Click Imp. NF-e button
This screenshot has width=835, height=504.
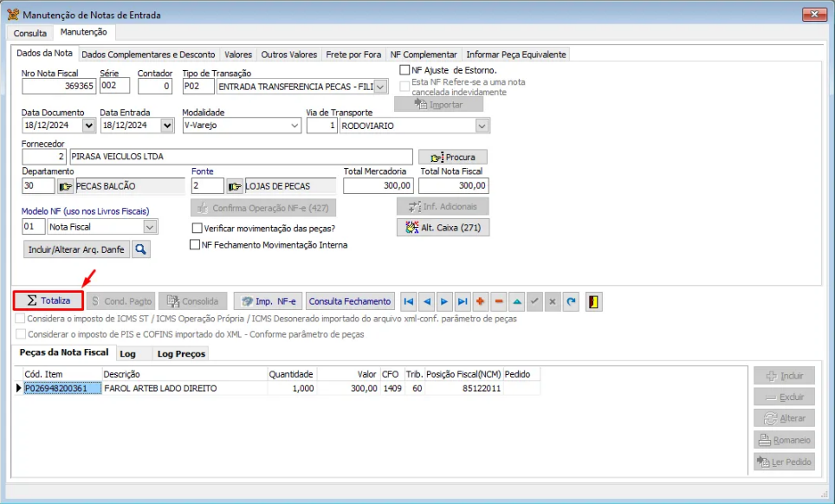pos(269,301)
